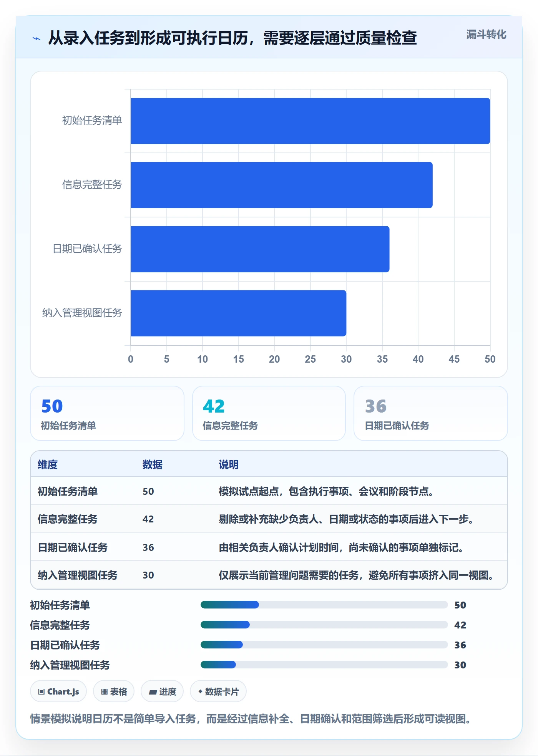
Task: Click the lightning icon beside the title
Action: coord(37,38)
